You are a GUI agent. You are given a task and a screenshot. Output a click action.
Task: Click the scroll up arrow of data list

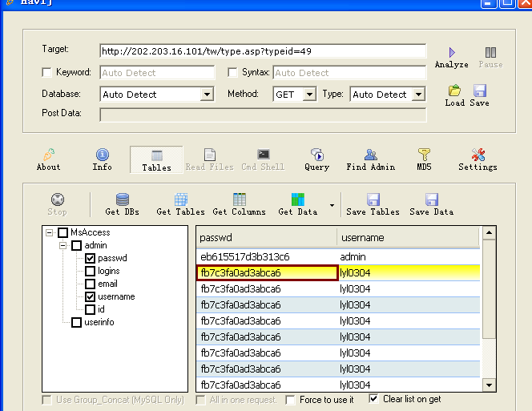point(489,233)
